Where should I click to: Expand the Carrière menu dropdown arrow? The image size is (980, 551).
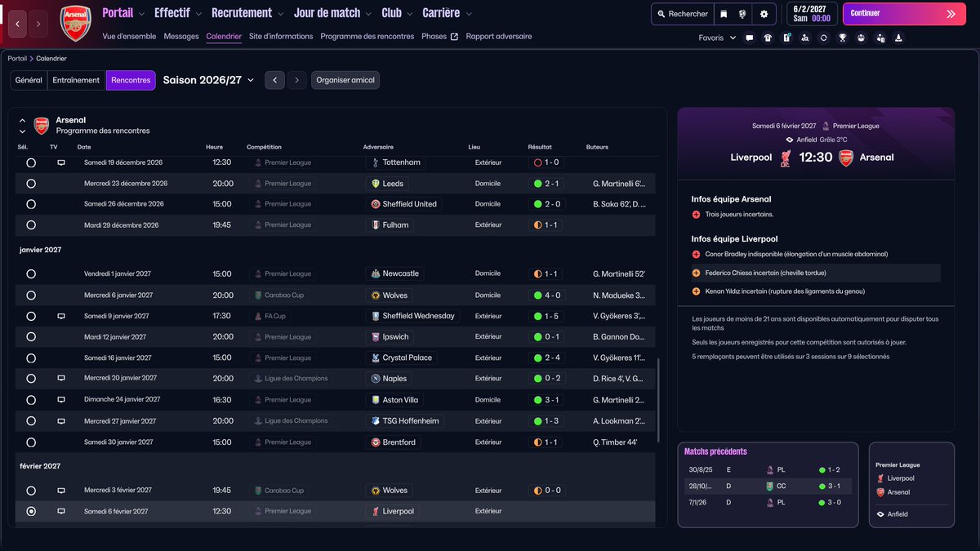point(469,14)
